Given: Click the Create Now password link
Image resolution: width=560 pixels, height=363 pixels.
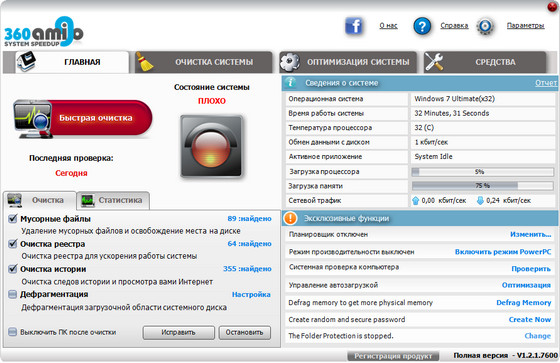Looking at the screenshot, I should point(530,319).
